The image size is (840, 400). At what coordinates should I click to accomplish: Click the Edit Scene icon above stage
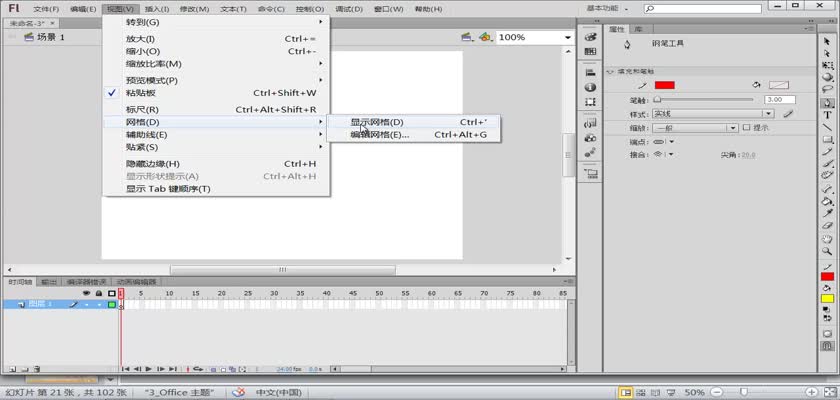(x=467, y=37)
